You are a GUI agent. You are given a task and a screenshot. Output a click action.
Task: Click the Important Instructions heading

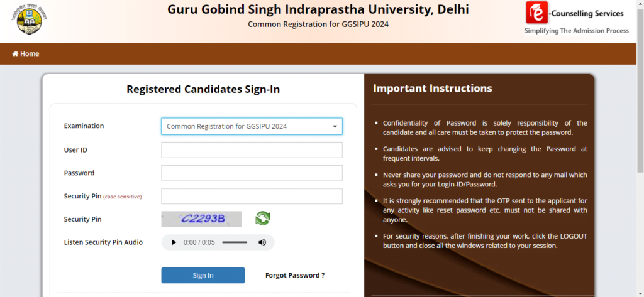pyautogui.click(x=433, y=88)
